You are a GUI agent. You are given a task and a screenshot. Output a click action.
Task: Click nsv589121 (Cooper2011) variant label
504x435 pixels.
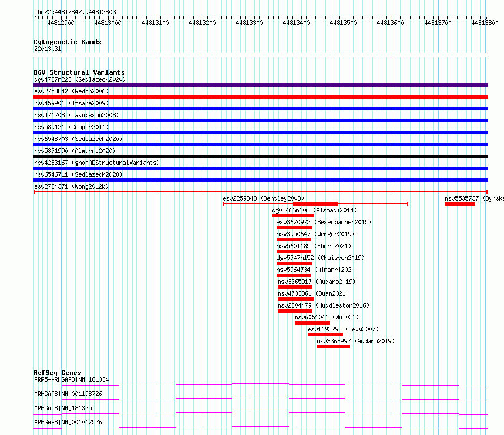[71, 127]
